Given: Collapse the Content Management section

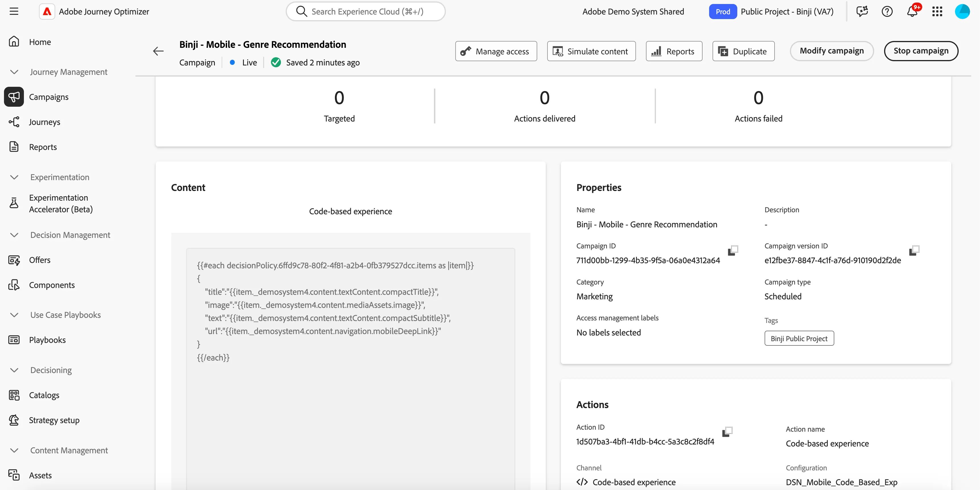Looking at the screenshot, I should click(14, 450).
